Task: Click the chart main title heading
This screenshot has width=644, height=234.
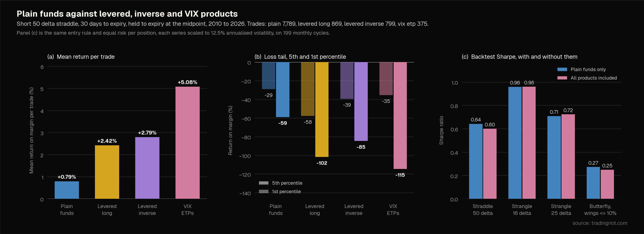Action: [x=127, y=14]
